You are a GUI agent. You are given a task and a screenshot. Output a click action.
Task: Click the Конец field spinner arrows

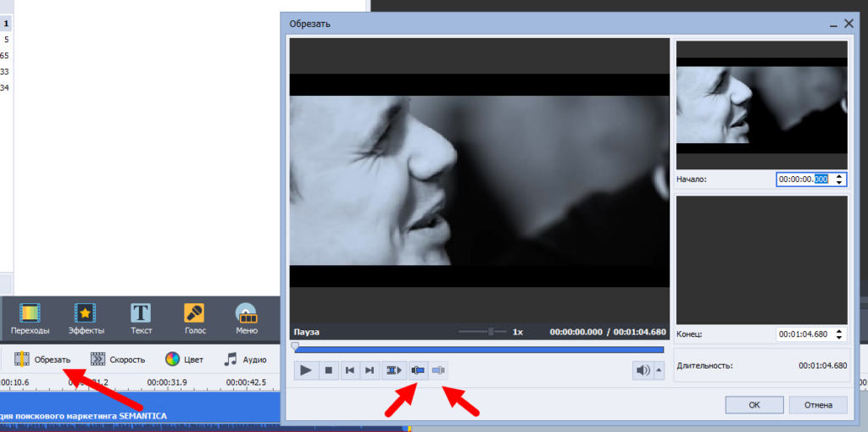point(838,334)
